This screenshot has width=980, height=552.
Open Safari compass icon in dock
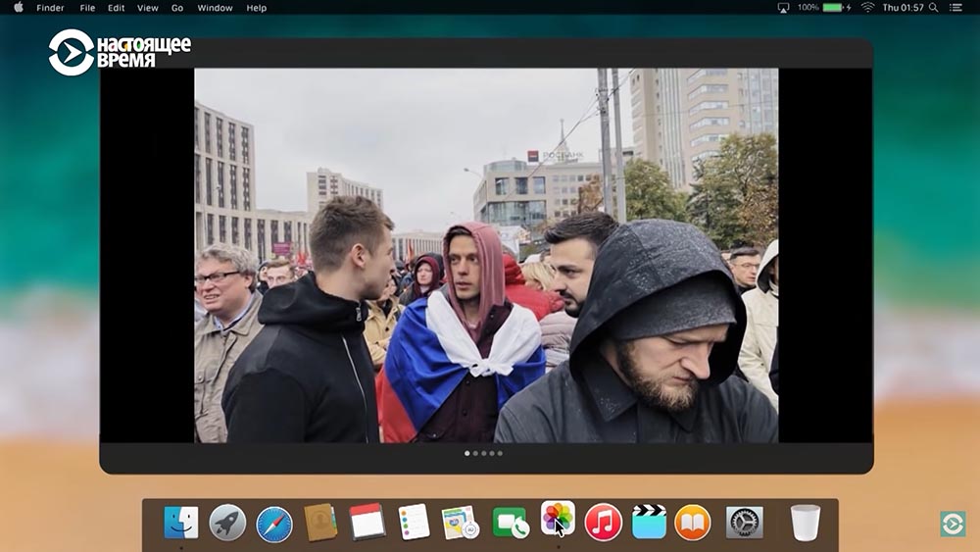tap(274, 524)
